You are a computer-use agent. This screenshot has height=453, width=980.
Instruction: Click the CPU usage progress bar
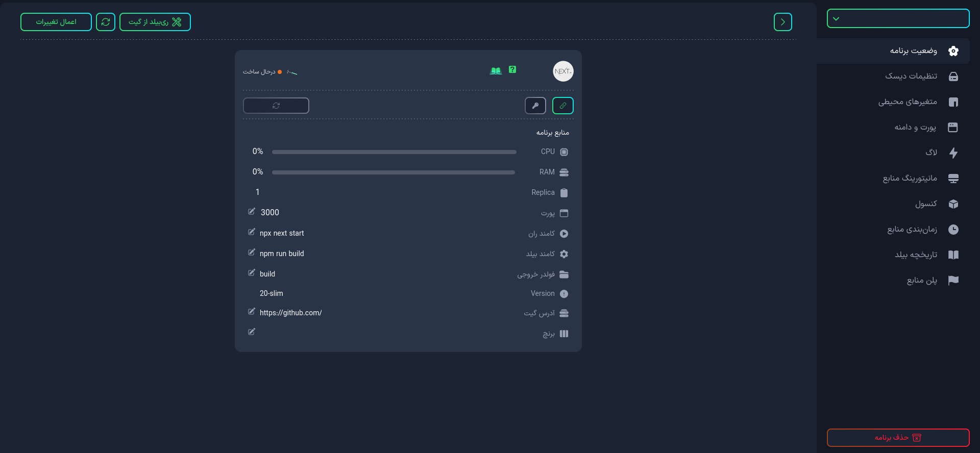click(x=394, y=152)
